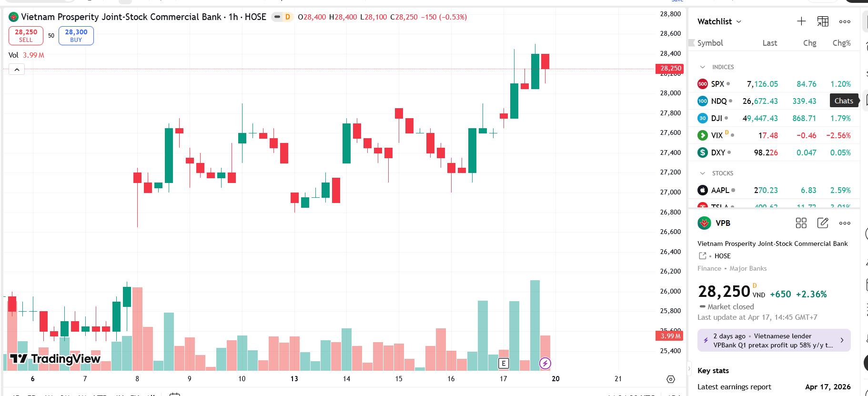The width and height of the screenshot is (868, 396).
Task: Click the SELL 28,250 button
Action: tap(26, 36)
